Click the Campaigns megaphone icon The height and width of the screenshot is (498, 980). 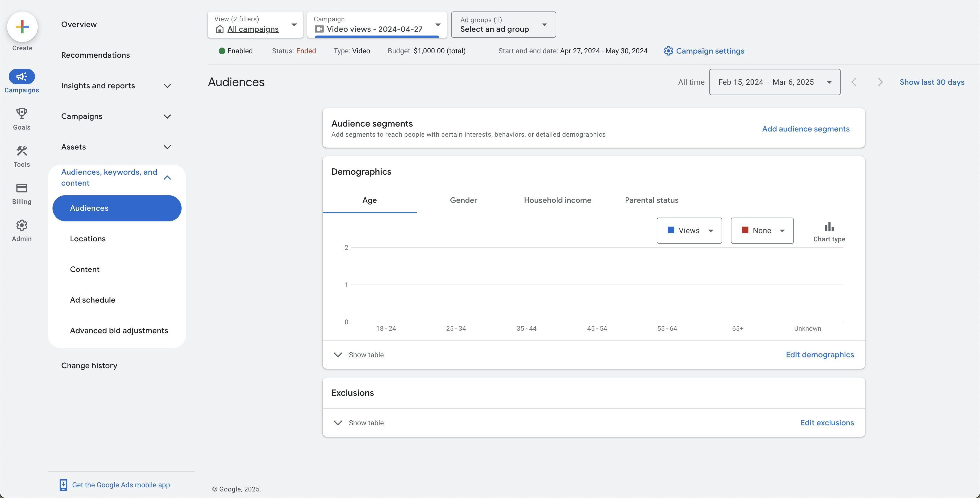pos(22,77)
